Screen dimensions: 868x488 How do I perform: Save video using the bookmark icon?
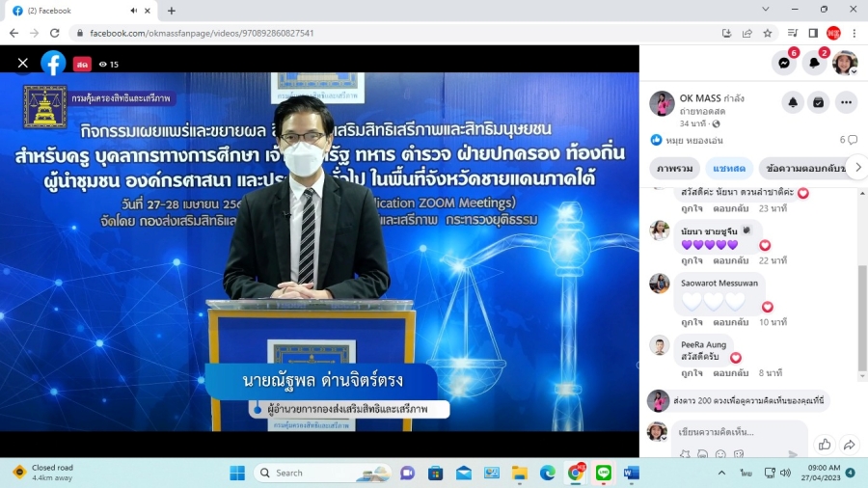coord(818,102)
